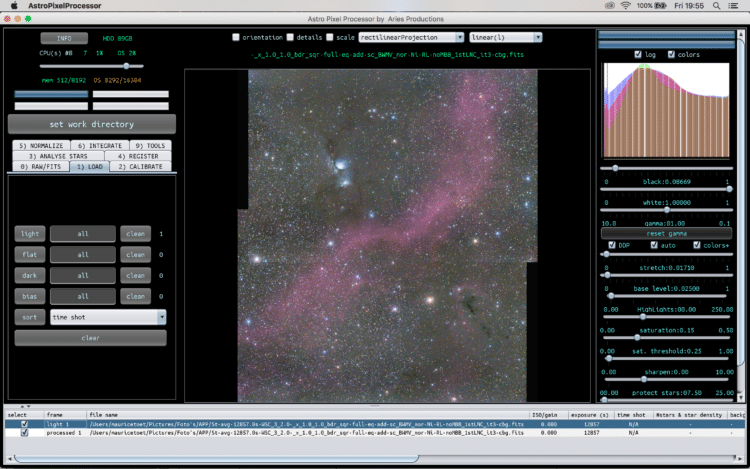Image resolution: width=750 pixels, height=469 pixels.
Task: Open Spotlight search magnifier
Action: 716,6
